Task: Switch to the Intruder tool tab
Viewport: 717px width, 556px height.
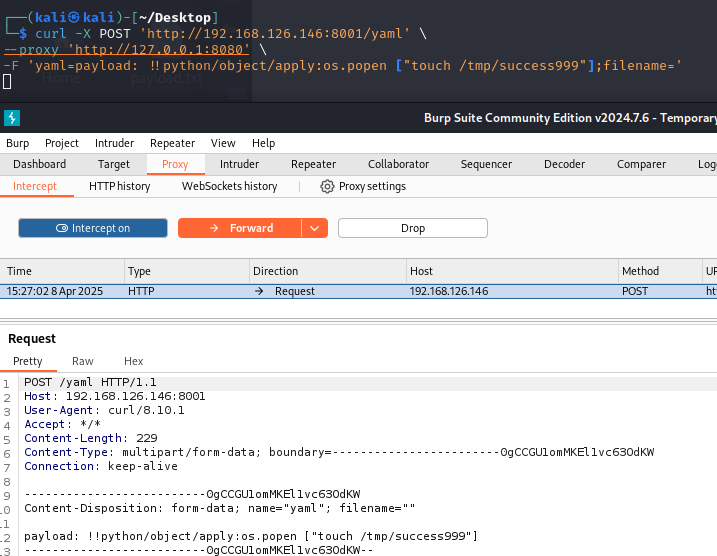Action: 239,164
